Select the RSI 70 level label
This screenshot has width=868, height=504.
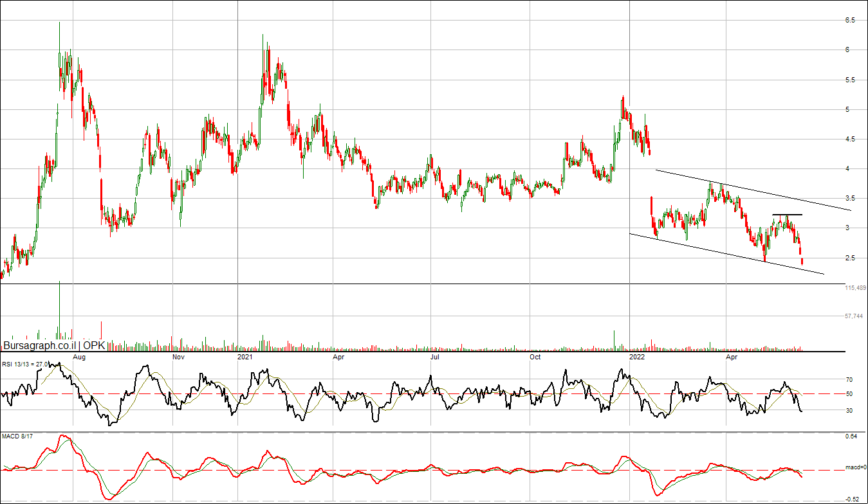[849, 380]
